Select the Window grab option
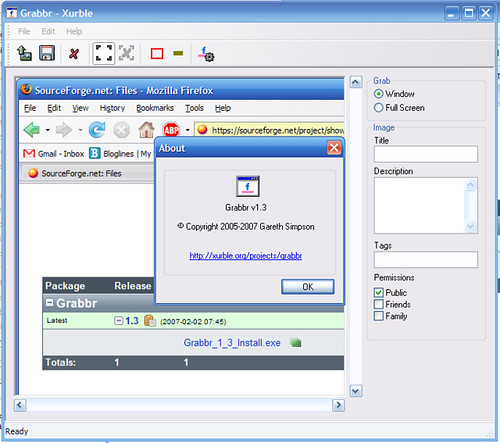This screenshot has width=500, height=443. [378, 94]
